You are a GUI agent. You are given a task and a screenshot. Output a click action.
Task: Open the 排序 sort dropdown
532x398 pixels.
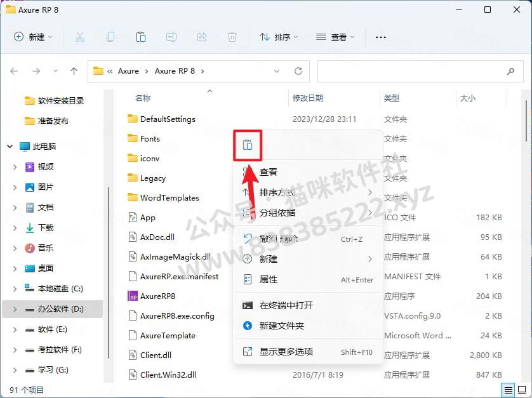(x=279, y=37)
